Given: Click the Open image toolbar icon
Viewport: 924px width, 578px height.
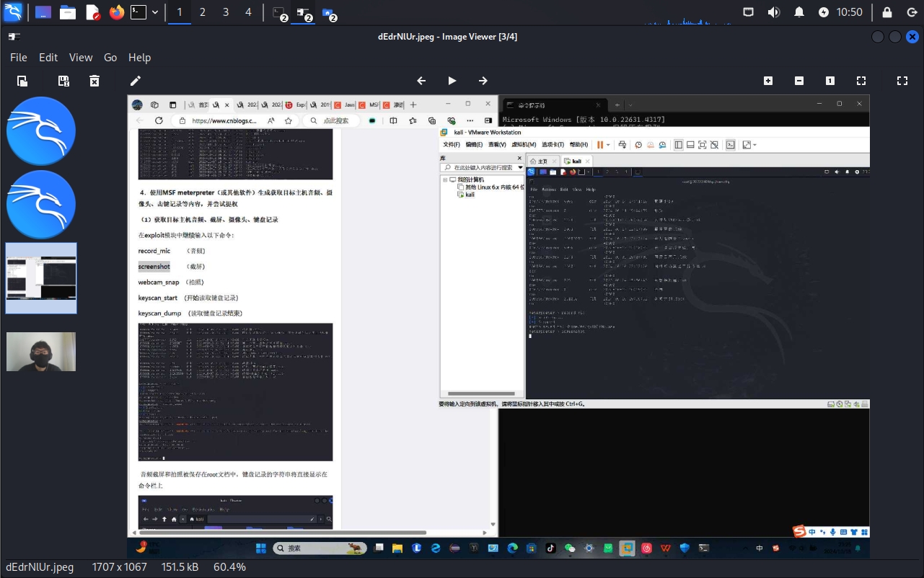Looking at the screenshot, I should tap(22, 81).
